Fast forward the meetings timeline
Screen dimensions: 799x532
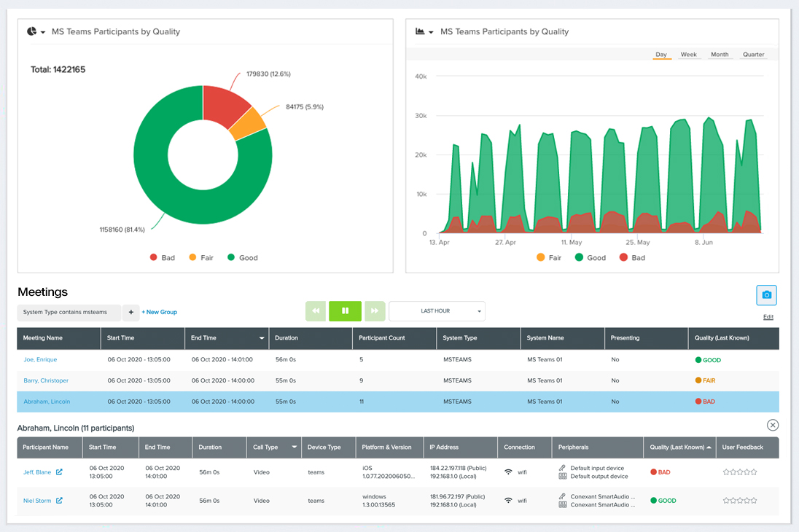375,311
